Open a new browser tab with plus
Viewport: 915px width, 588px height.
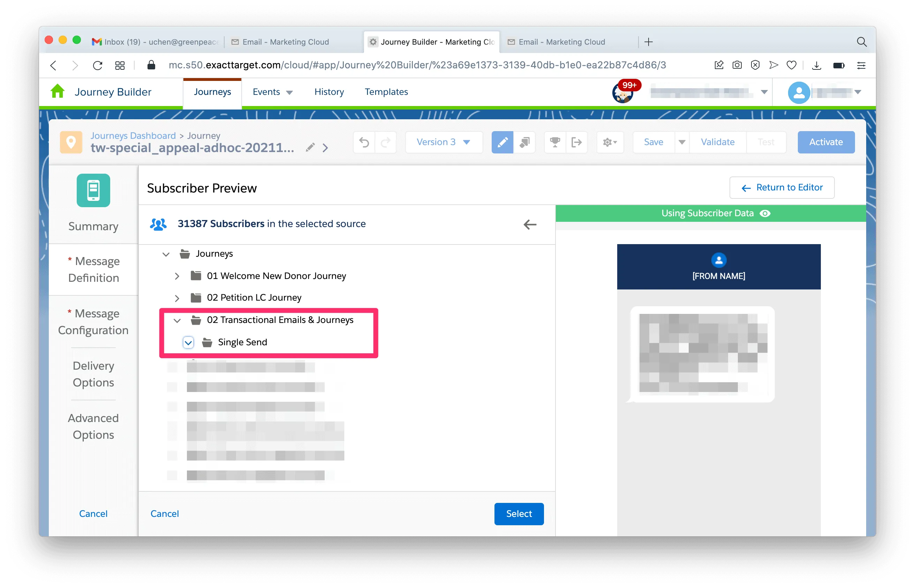click(x=648, y=42)
